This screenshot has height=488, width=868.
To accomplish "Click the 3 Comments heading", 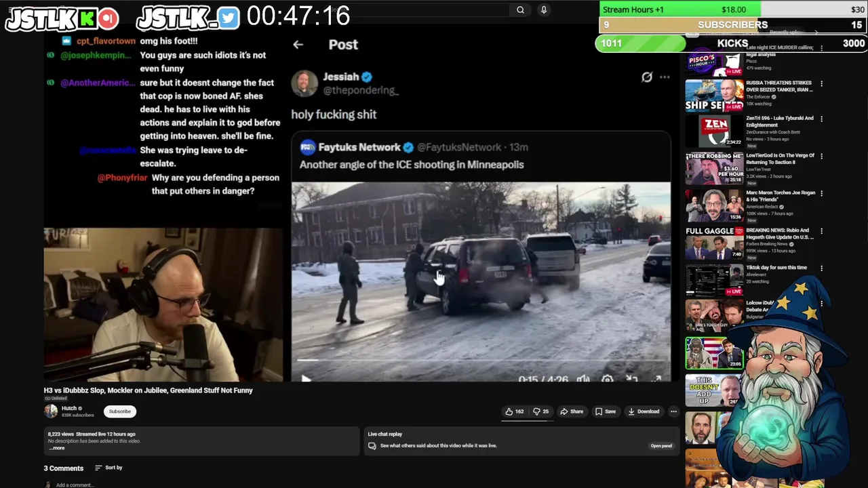I will click(x=64, y=468).
